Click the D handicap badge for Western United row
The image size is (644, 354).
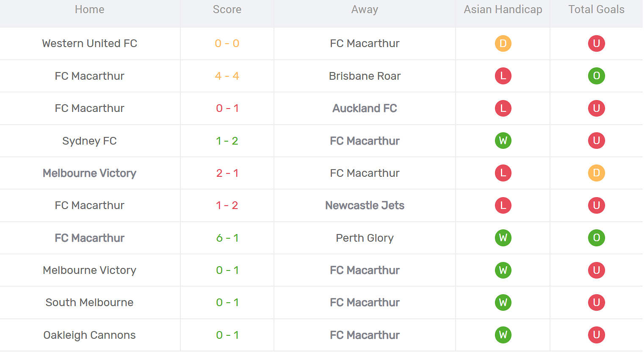coord(503,43)
